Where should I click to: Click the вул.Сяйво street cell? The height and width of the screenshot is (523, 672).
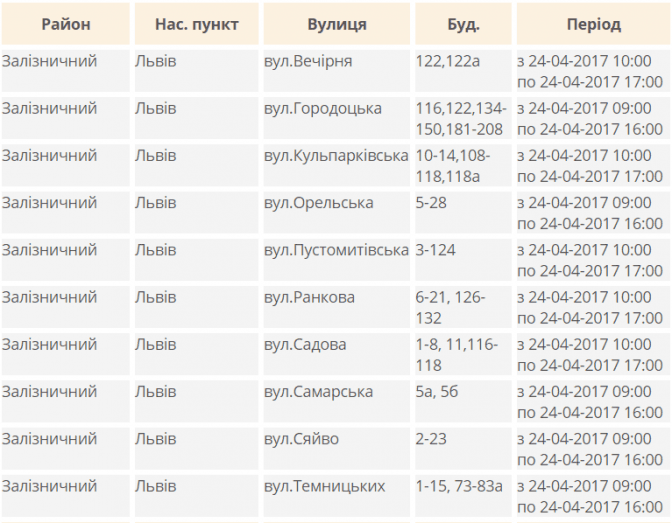(x=301, y=439)
